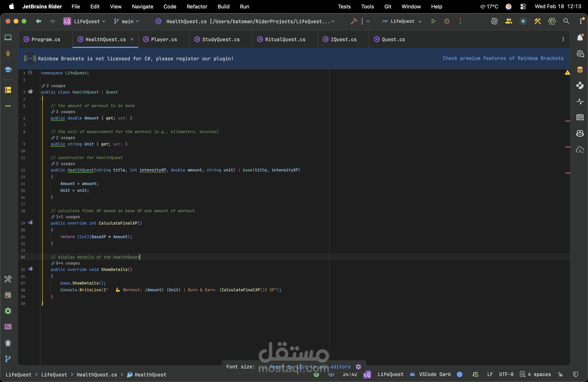Click Search Everywhere magnifier icon
This screenshot has height=382, width=588.
click(566, 21)
